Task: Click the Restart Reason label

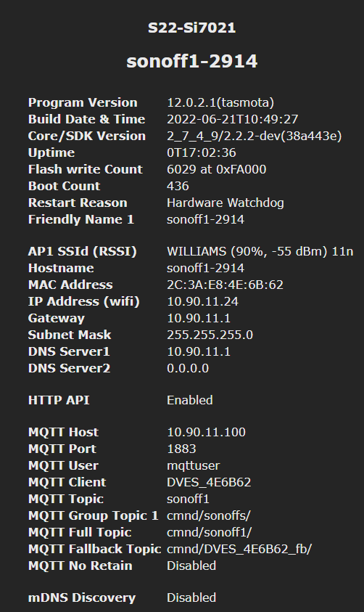Action: (78, 203)
